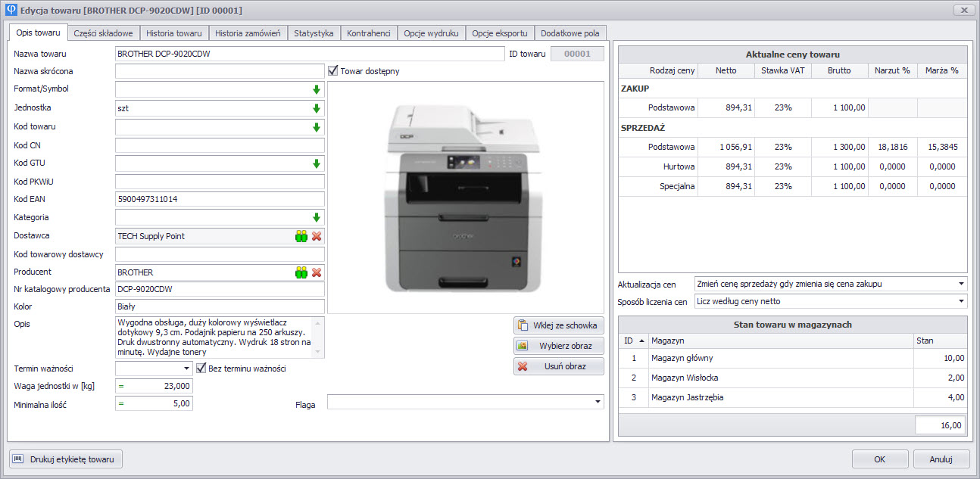Viewport: 980px width, 479px height.
Task: Click the Wklej ze schowka button
Action: click(558, 325)
